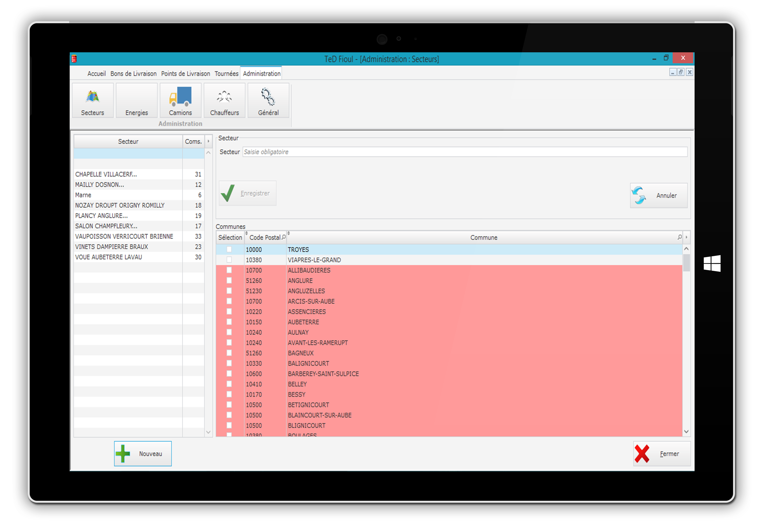
Task: Switch to the Tournées tab
Action: [226, 74]
